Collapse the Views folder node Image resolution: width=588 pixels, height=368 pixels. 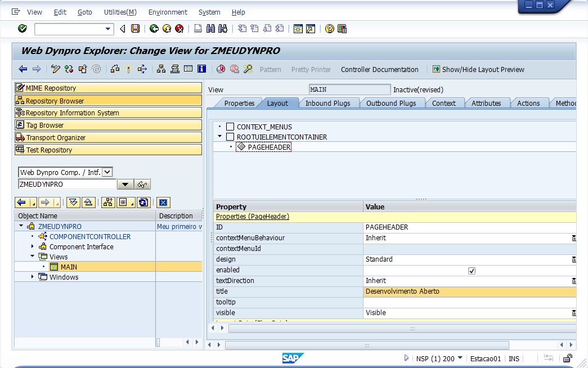point(33,257)
